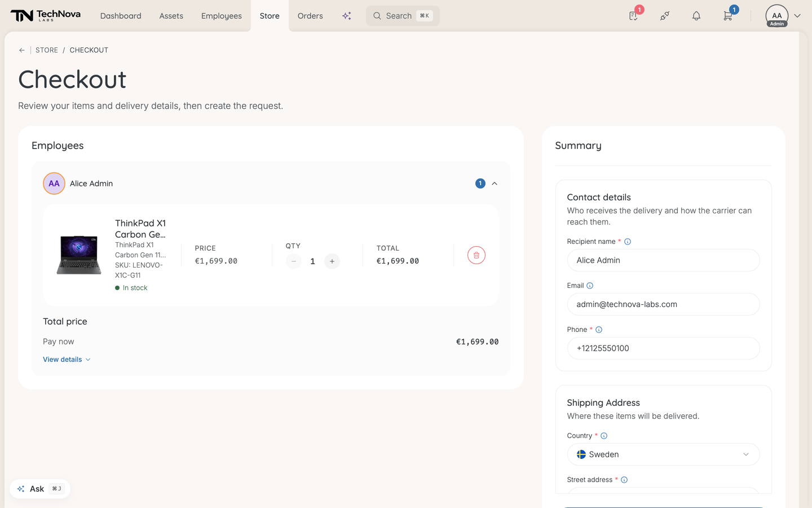Open the account menu chevron
This screenshot has height=508, width=812.
(797, 16)
